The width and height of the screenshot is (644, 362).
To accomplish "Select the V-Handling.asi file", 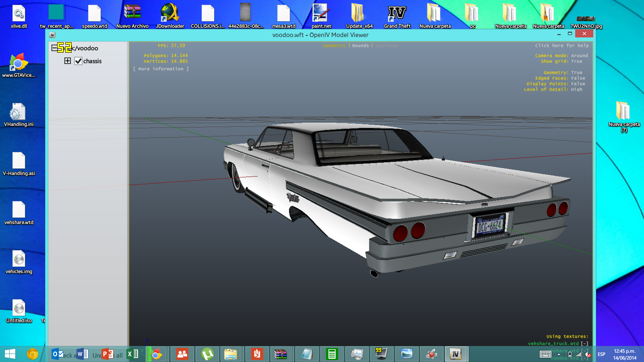I will coord(19,164).
